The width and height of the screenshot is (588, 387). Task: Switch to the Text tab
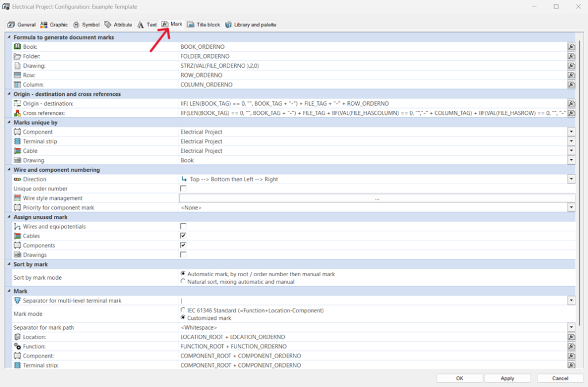tap(147, 25)
